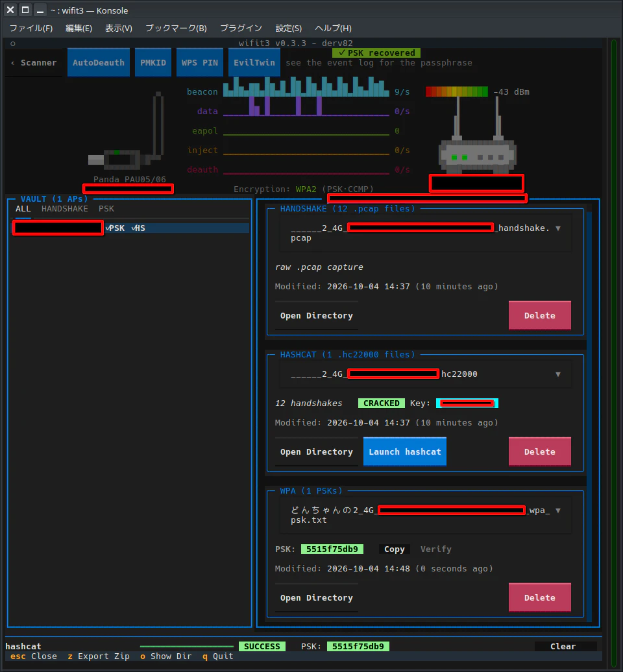
Task: Click the Panda PAU05/06 USB adapter icon
Action: (x=126, y=131)
